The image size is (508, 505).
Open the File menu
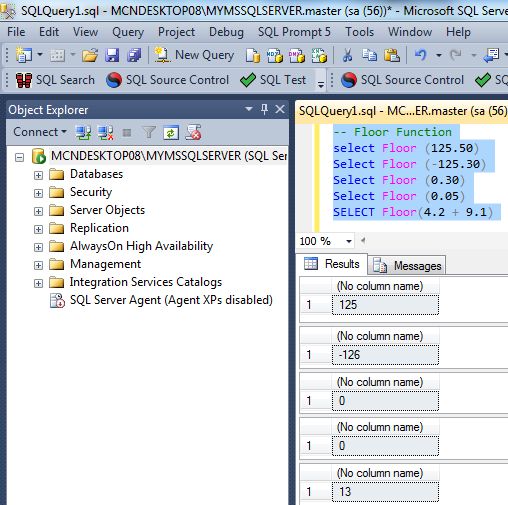[x=16, y=32]
